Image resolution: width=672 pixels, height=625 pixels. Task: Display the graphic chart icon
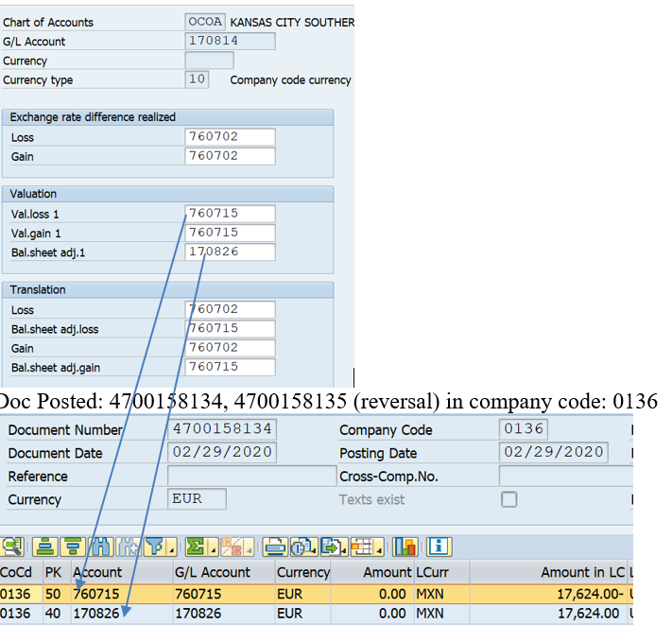coord(405,546)
